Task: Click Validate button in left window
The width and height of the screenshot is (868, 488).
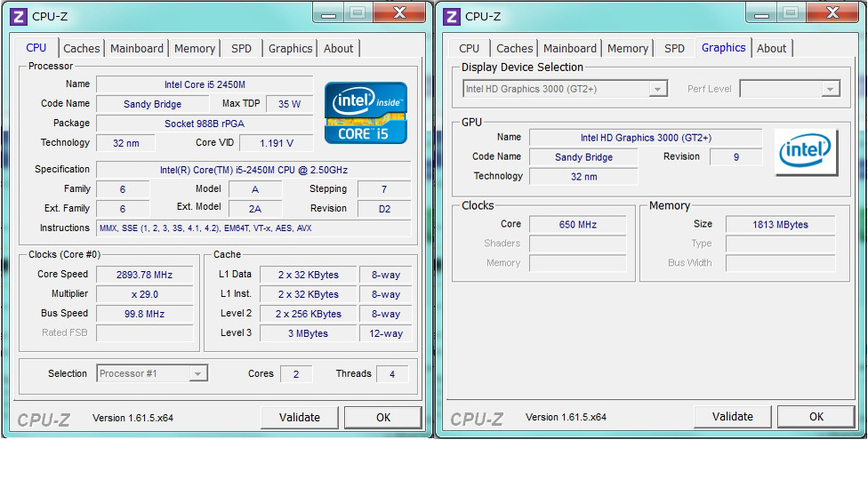Action: (x=300, y=418)
